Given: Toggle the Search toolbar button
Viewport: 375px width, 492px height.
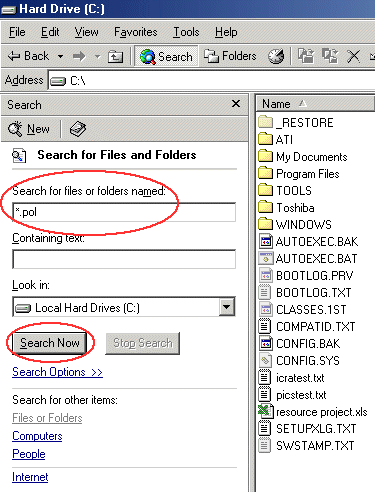Looking at the screenshot, I should 166,56.
